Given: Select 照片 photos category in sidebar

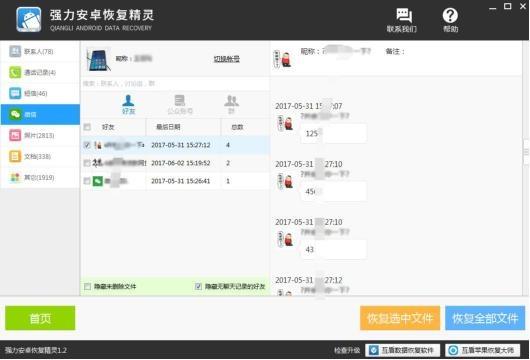Looking at the screenshot, I should tap(40, 135).
